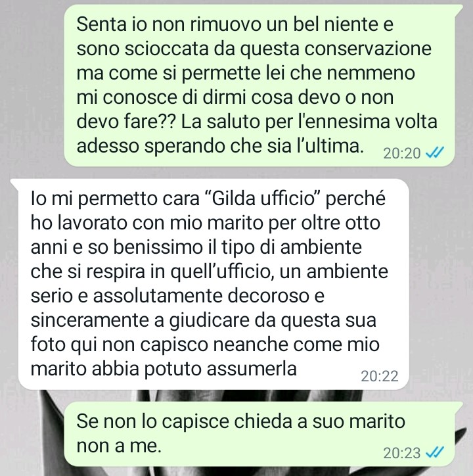The image size is (473, 476).
Task: Tap the 20:22 message timestamp
Action: click(x=379, y=377)
